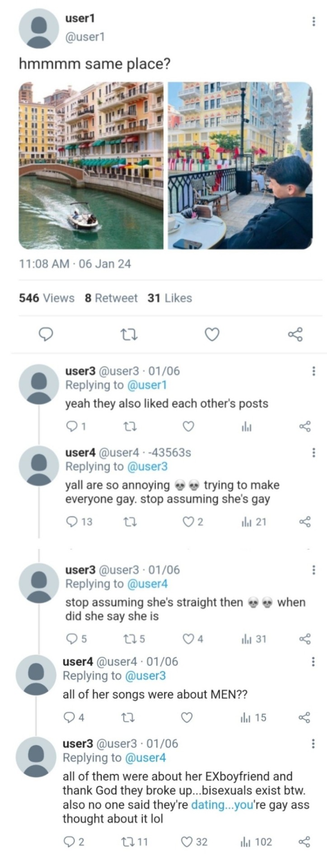Open the cafe terrace photo
The image size is (327, 868).
point(240,165)
